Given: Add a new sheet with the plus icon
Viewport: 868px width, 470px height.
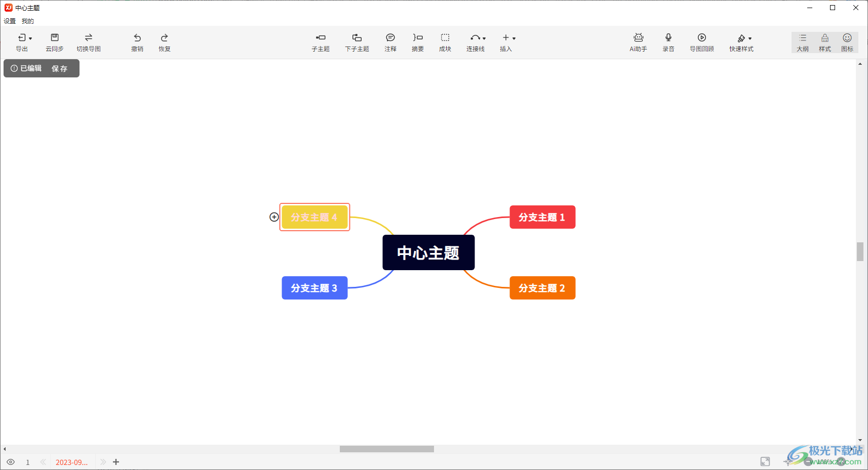Looking at the screenshot, I should coord(116,462).
